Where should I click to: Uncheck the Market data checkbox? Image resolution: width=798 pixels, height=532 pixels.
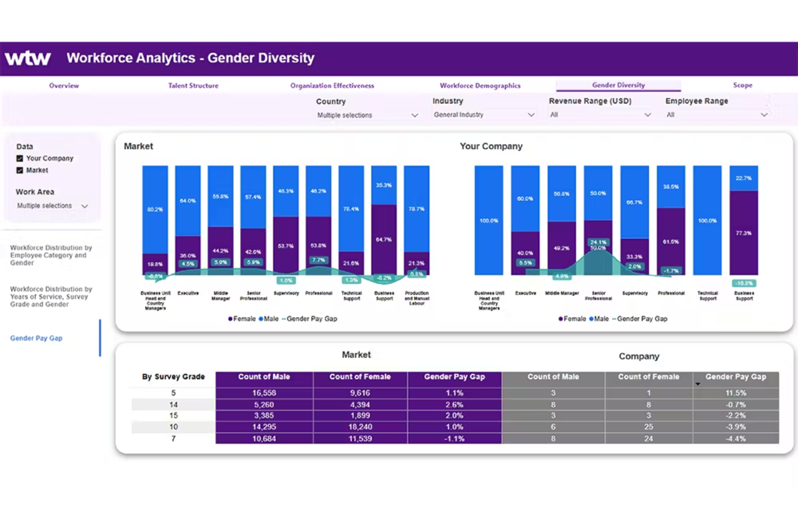[x=19, y=170]
